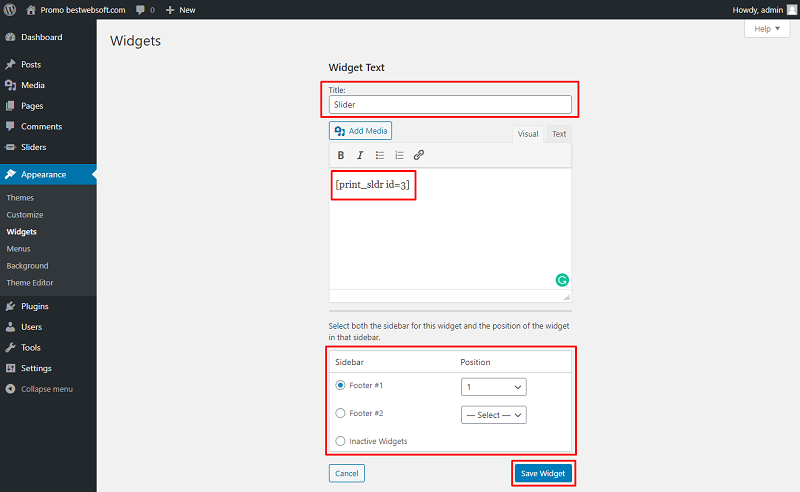Apply Italic formatting in editor
The height and width of the screenshot is (492, 800).
pos(360,155)
